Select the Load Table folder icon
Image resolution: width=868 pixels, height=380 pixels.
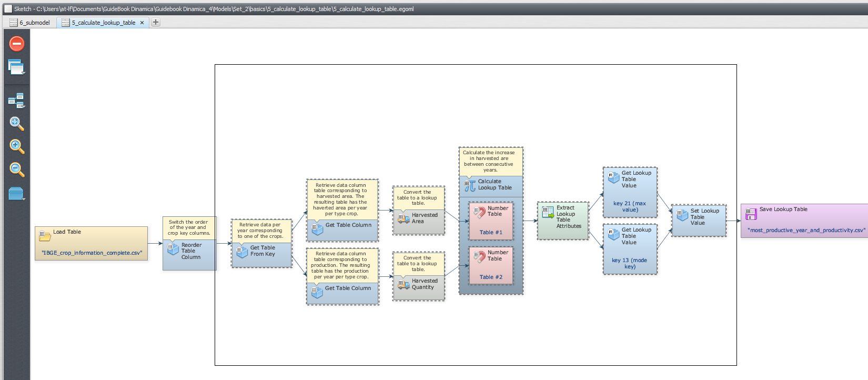[45, 236]
